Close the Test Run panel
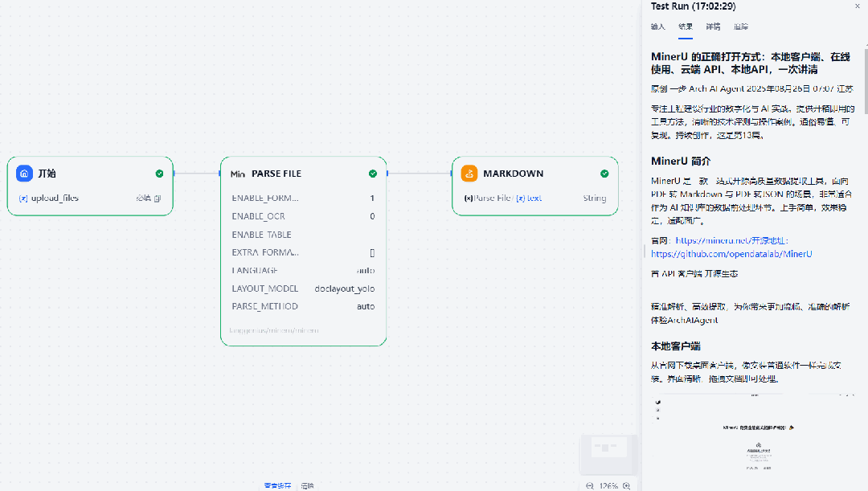Viewport: 868px width, 491px height. point(857,6)
